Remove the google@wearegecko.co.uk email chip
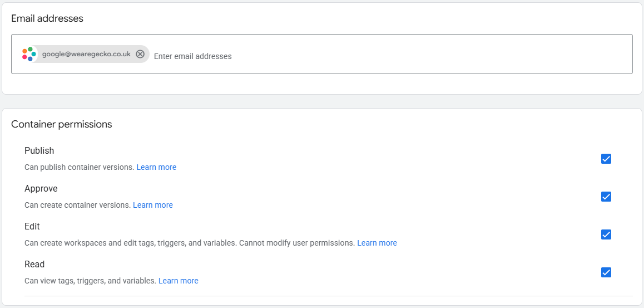The image size is (644, 308). click(140, 54)
